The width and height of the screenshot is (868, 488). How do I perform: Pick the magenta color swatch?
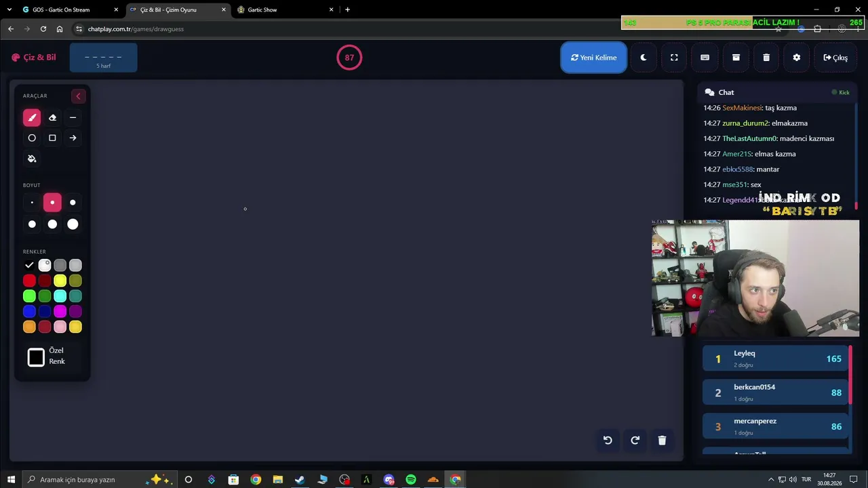[60, 311]
